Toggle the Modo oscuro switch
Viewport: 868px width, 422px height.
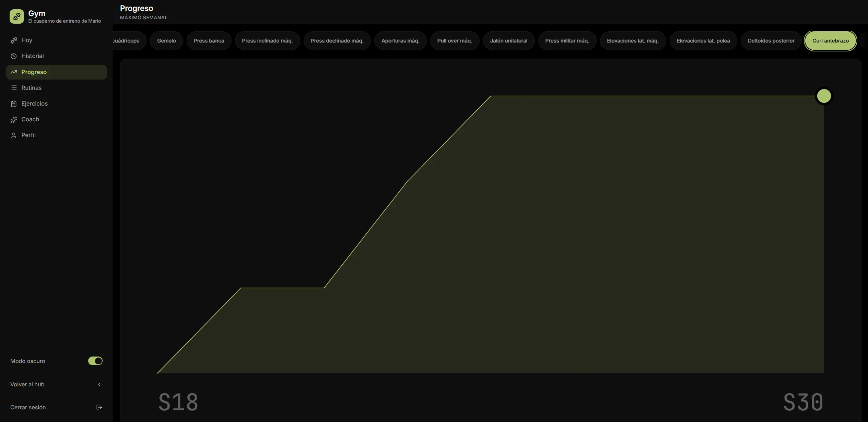(95, 361)
